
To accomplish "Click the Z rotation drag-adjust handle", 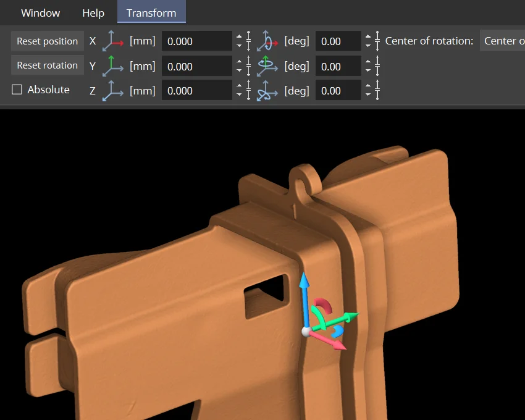I will pos(377,90).
